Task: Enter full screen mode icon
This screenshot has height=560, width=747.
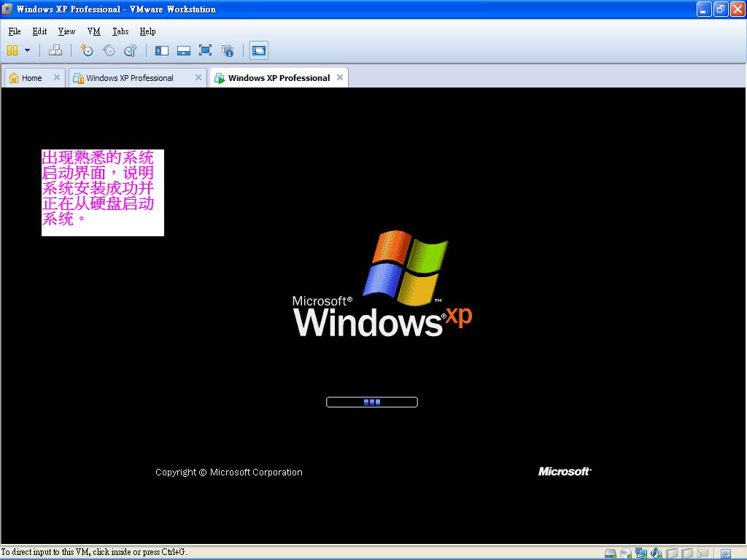Action: 205,50
